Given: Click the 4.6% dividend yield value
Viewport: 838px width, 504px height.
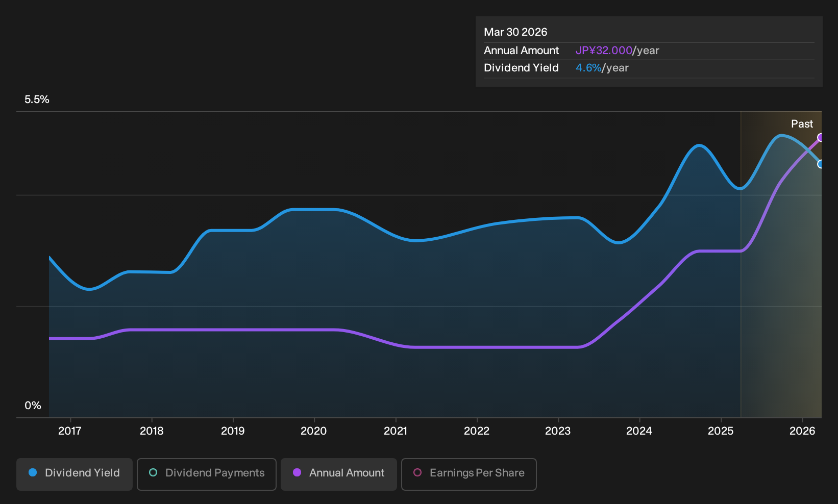Looking at the screenshot, I should click(588, 68).
